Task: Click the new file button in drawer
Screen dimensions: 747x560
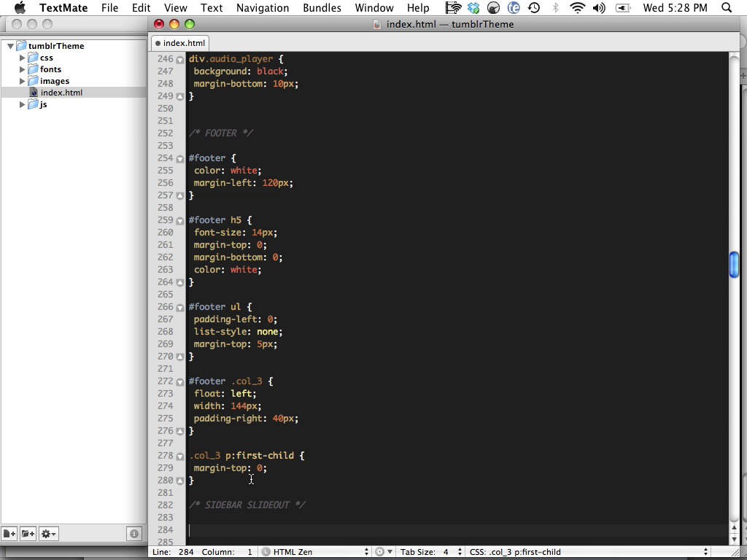Action: click(9, 534)
